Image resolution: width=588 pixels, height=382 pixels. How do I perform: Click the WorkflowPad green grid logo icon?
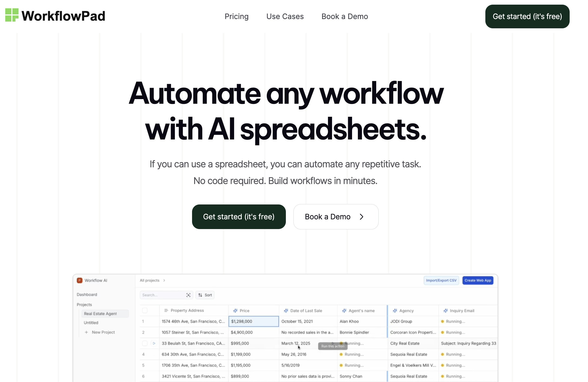(12, 15)
